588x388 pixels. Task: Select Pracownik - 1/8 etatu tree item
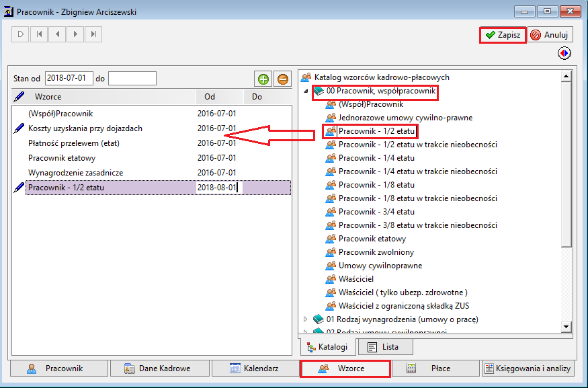point(376,185)
